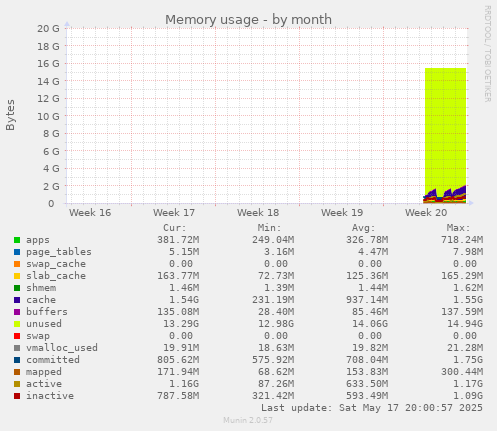
Task: Click unused max value 14.94G
Action: click(x=465, y=324)
